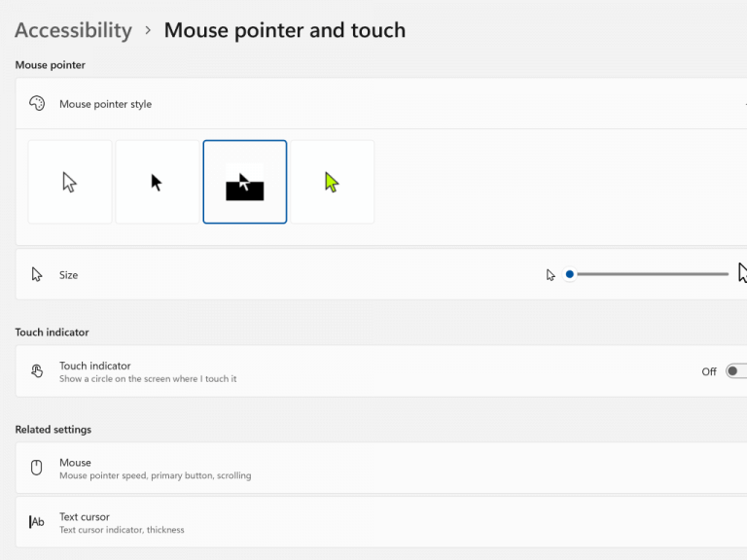Open Mouse related settings
747x560 pixels.
(381, 468)
